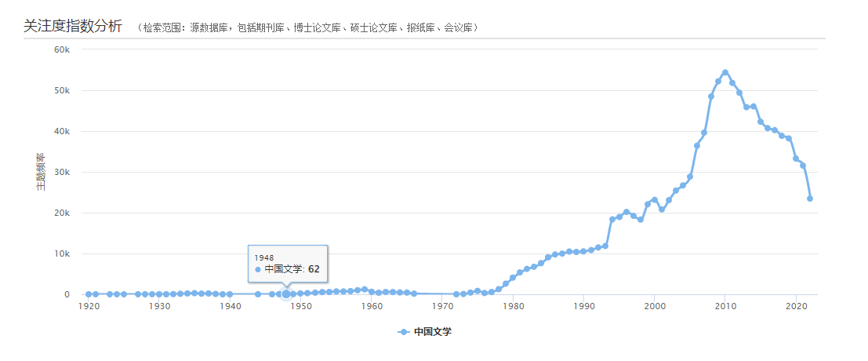Click the 1980 x-axis label
Screen dimensions: 868x361
[x=513, y=307]
